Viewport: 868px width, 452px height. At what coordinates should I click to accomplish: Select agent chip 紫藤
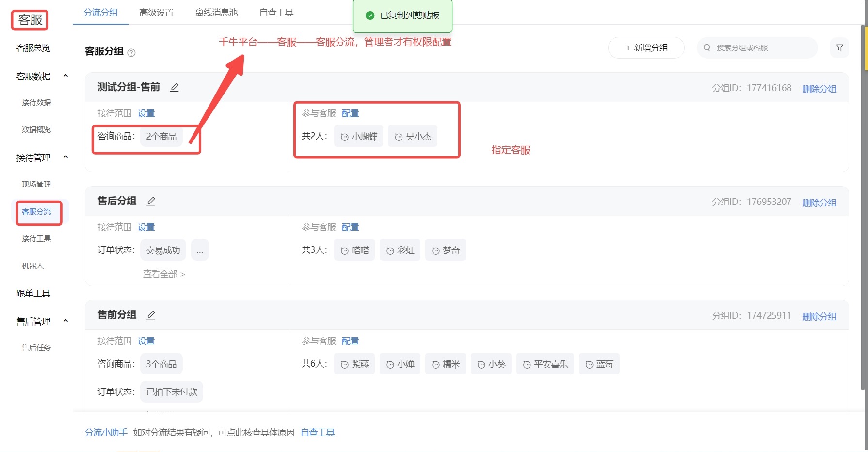pyautogui.click(x=354, y=364)
